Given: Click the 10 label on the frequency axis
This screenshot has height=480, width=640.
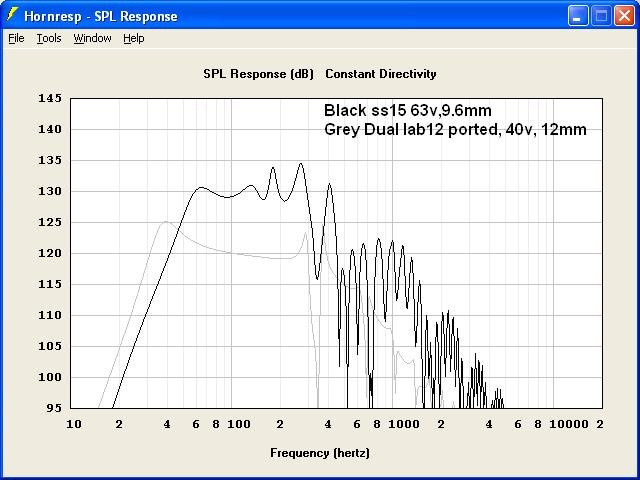Looking at the screenshot, I should pyautogui.click(x=73, y=424).
